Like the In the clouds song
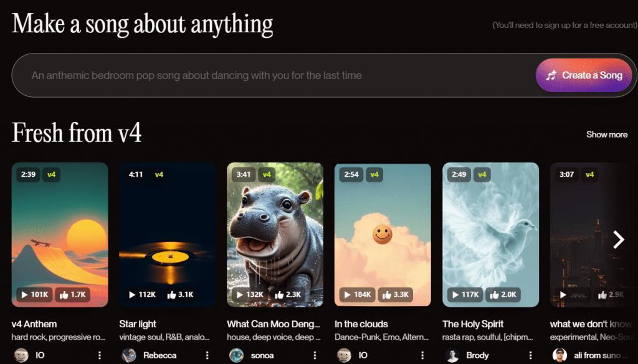638x364 pixels. tap(396, 294)
